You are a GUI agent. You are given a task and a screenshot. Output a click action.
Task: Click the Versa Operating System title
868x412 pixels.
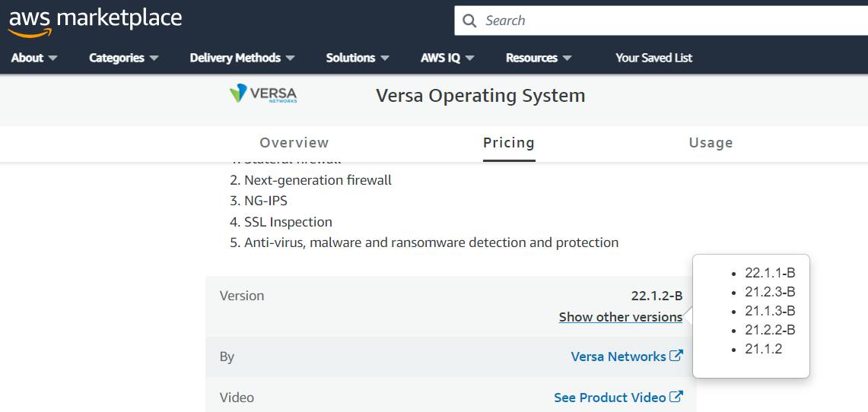[x=481, y=96]
